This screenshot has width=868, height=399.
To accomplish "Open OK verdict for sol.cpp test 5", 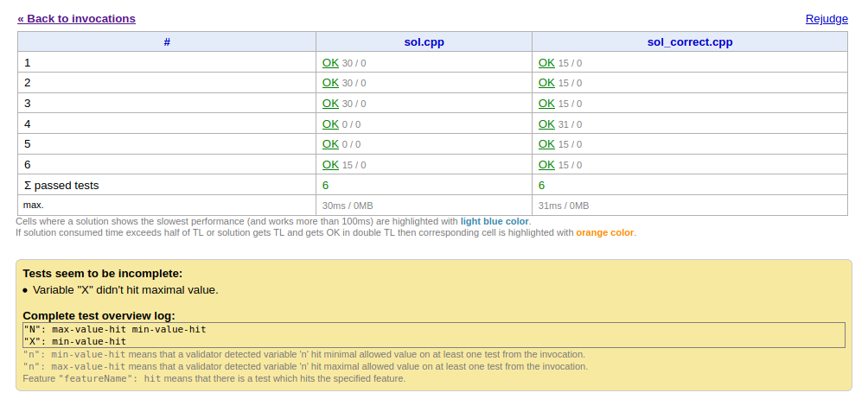I will [x=330, y=144].
